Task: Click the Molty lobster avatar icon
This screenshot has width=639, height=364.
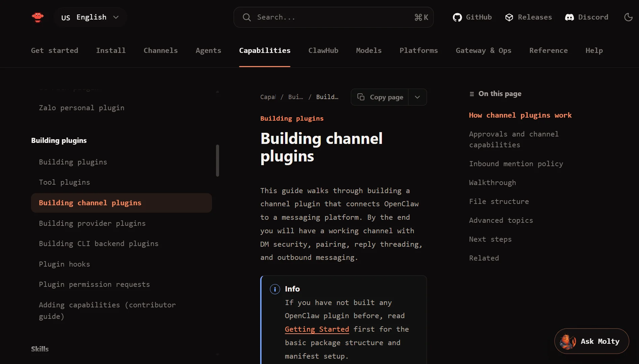Action: [x=568, y=341]
